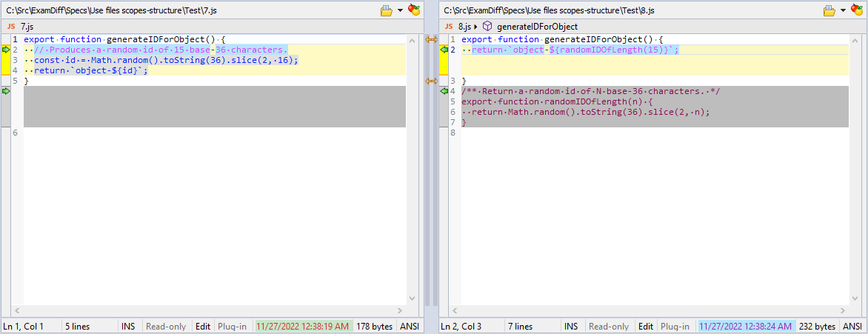Expand recent files dropdown arrow in left pane header
This screenshot has width=868, height=334.
pyautogui.click(x=400, y=10)
